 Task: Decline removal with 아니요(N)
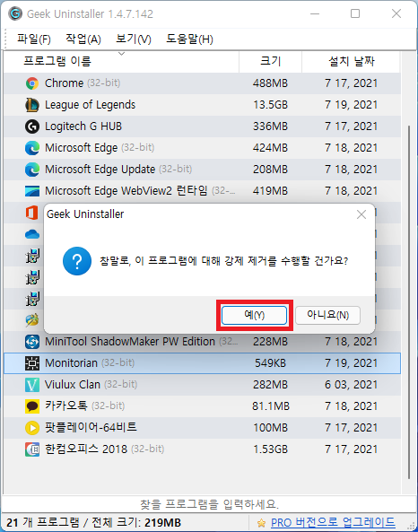pyautogui.click(x=327, y=315)
